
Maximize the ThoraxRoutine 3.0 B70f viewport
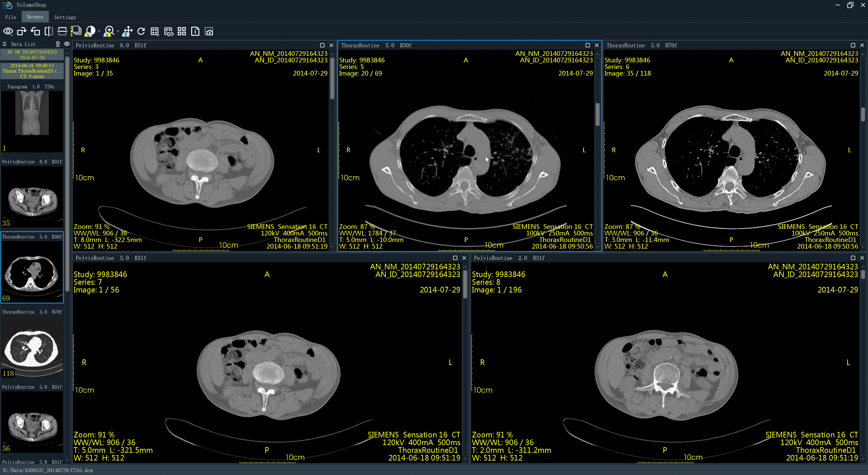(x=853, y=45)
